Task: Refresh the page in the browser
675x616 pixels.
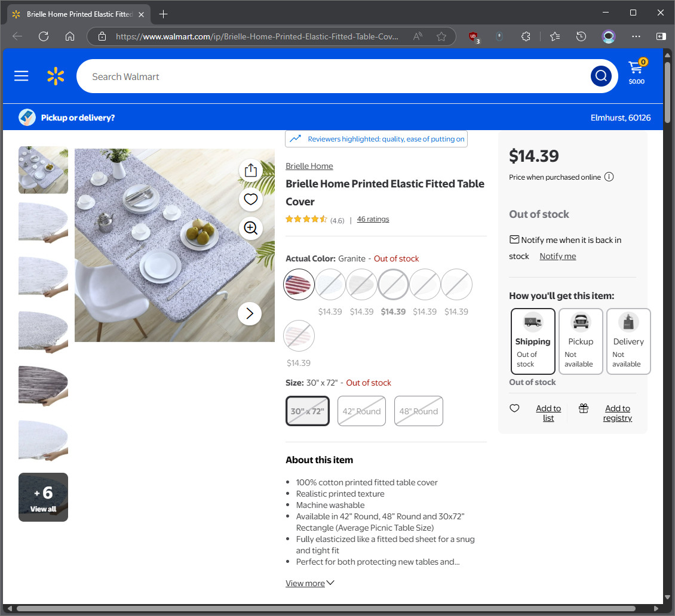Action: [x=44, y=36]
